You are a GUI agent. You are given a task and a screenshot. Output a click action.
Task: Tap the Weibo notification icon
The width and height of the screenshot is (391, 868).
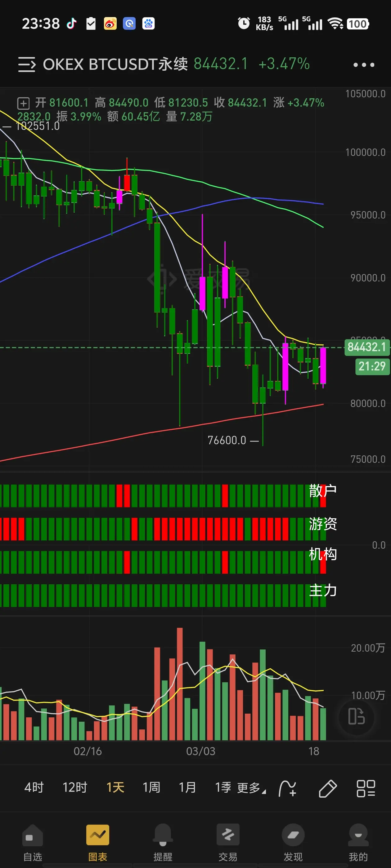(110, 24)
